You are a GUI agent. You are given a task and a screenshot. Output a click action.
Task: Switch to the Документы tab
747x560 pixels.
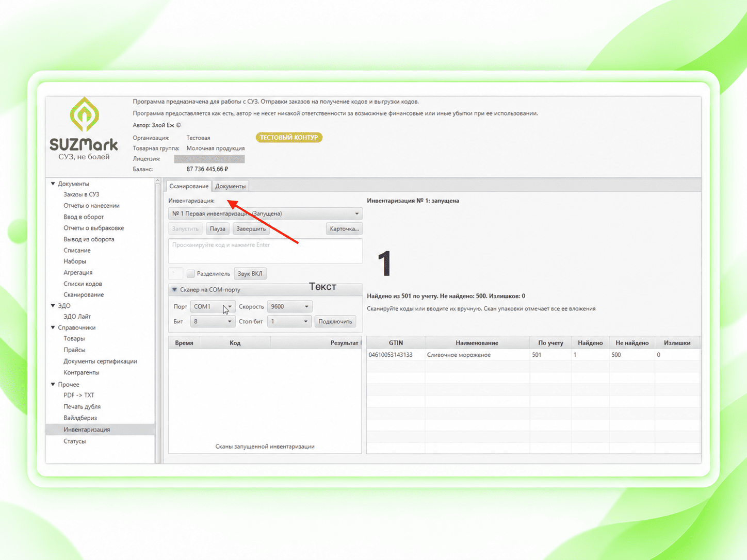pos(231,186)
